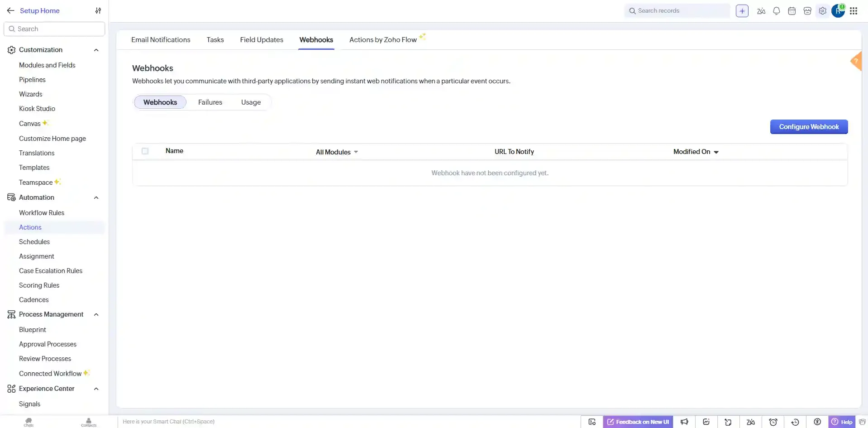Screen dimensions: 868x428
Task: Open Scoring Rules in sidebar
Action: [x=39, y=285]
